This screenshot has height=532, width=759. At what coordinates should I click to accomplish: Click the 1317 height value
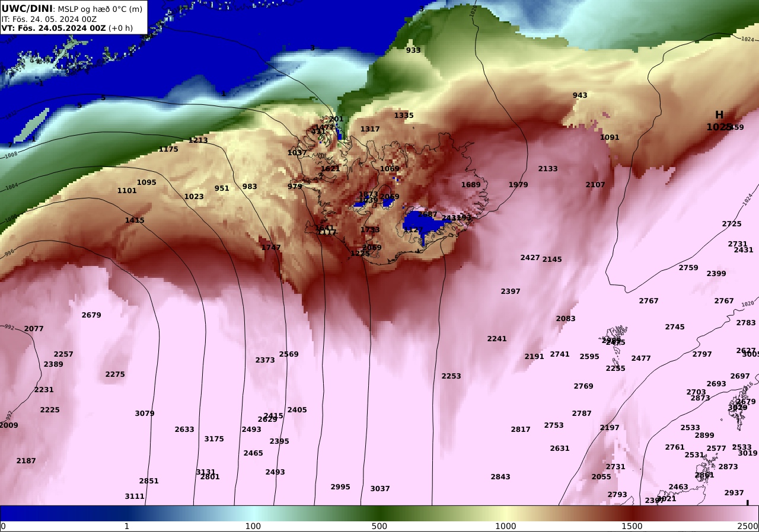(370, 129)
